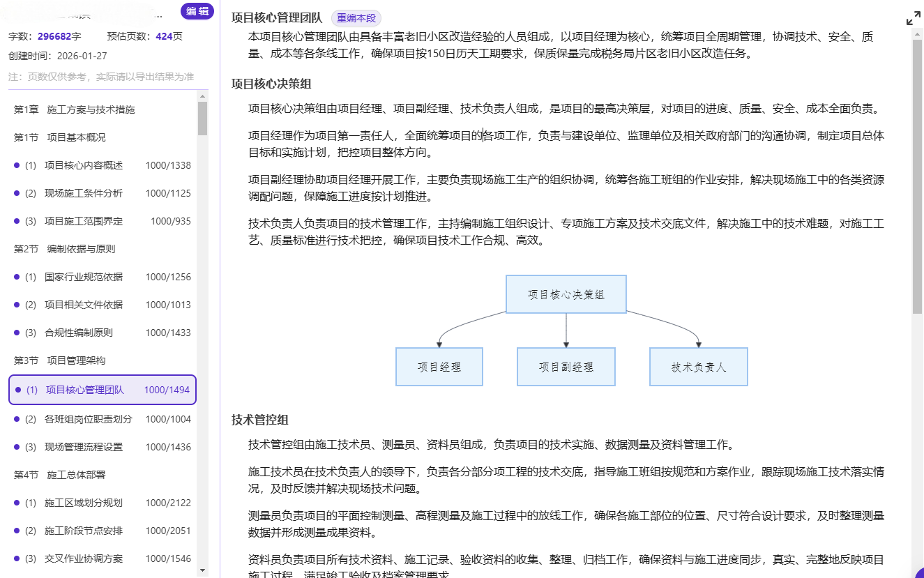Select the highlighted (1) 项目核心管理团队 item

click(103, 390)
